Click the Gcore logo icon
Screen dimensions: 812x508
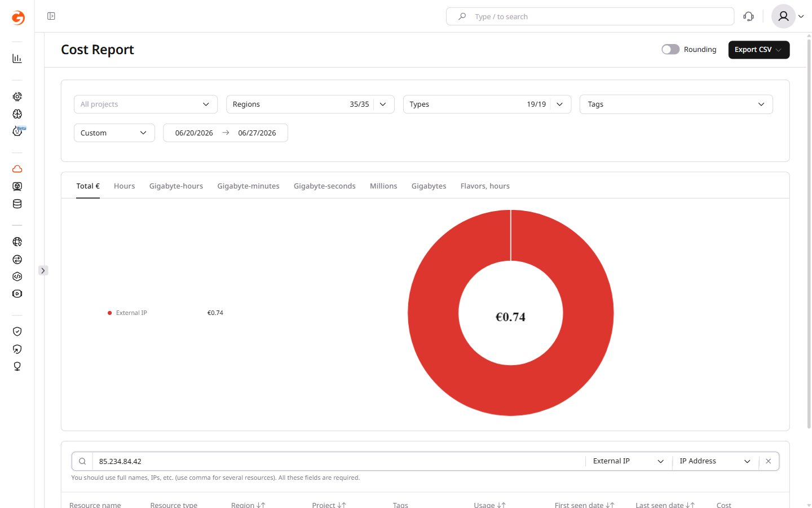tap(18, 17)
